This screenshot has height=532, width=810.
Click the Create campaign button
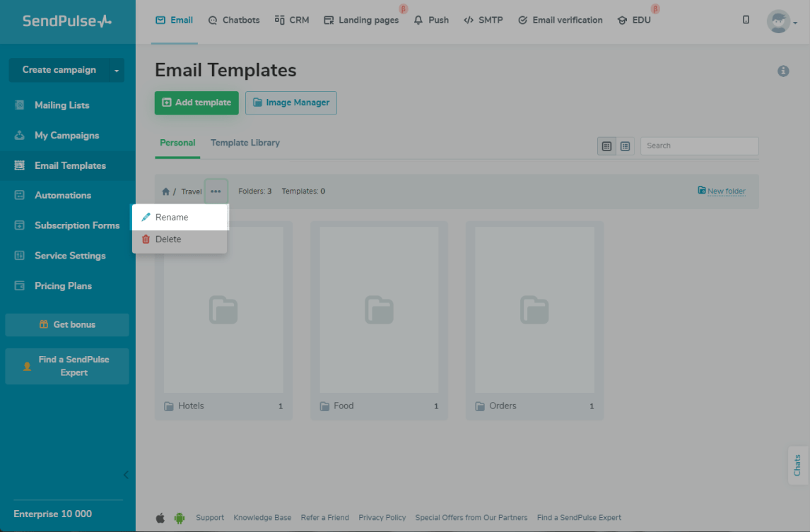[x=59, y=70]
